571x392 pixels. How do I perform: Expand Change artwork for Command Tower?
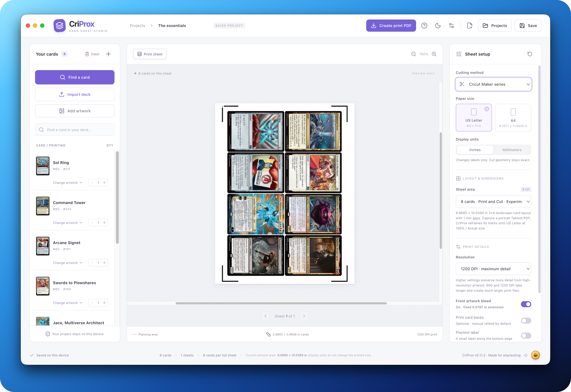click(x=68, y=222)
